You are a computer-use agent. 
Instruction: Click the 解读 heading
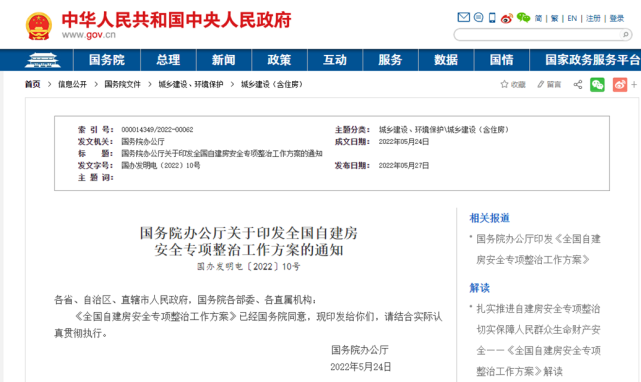pyautogui.click(x=479, y=288)
